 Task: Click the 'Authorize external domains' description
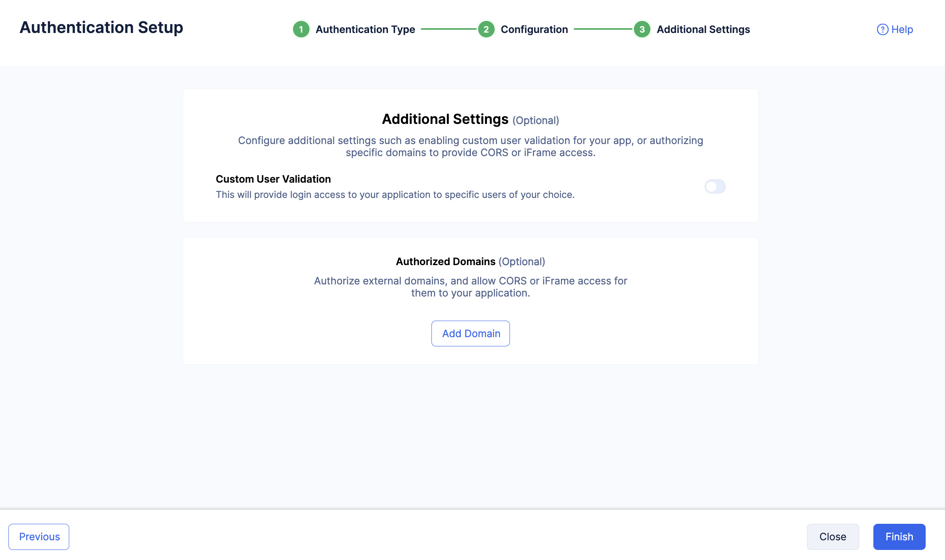click(470, 287)
